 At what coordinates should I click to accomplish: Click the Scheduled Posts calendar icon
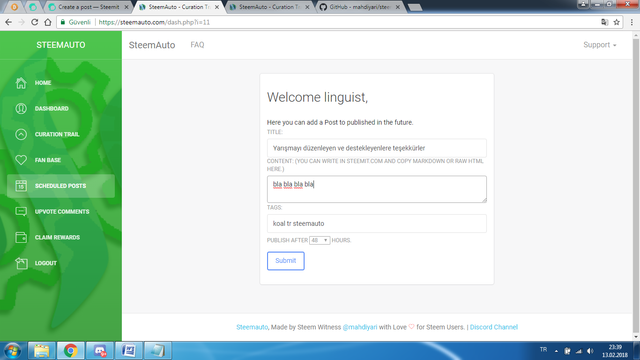click(x=21, y=186)
